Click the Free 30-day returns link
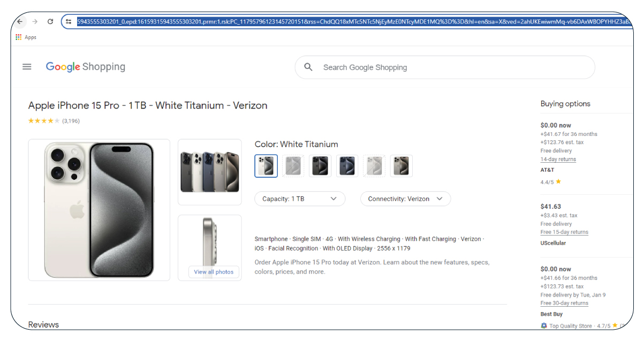Image resolution: width=644 pixels, height=341 pixels. pos(564,303)
